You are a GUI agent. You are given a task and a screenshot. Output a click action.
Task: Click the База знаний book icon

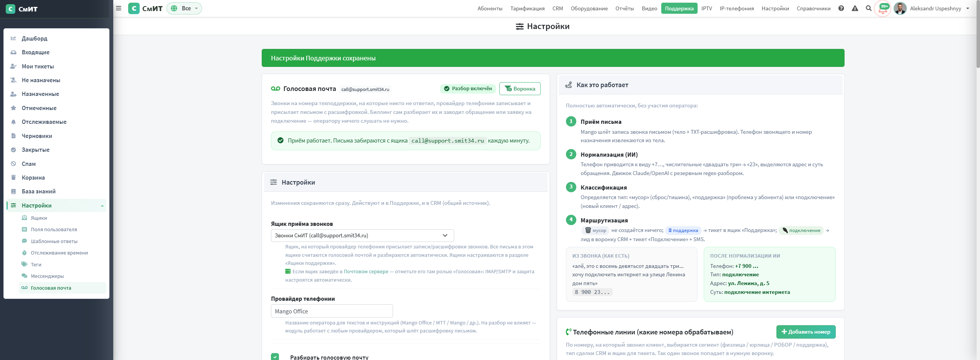click(13, 191)
